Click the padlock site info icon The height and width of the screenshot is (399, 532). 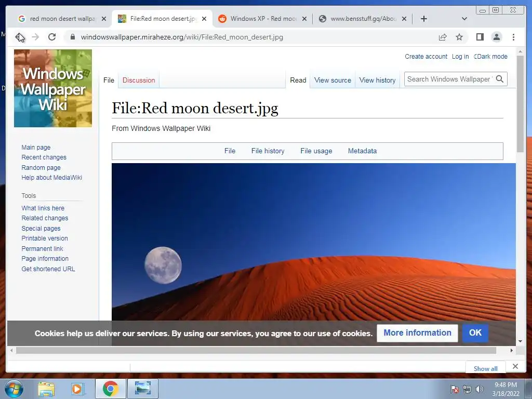coord(72,37)
